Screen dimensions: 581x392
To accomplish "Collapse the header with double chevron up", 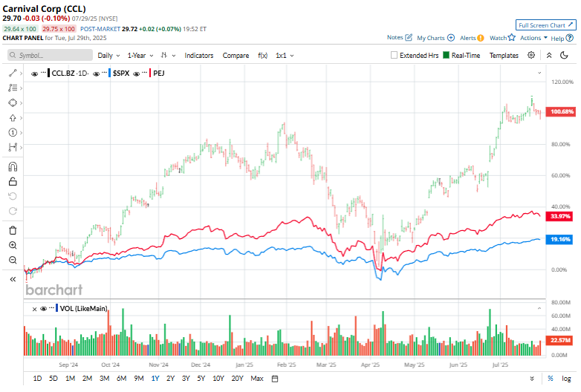I will tap(549, 55).
